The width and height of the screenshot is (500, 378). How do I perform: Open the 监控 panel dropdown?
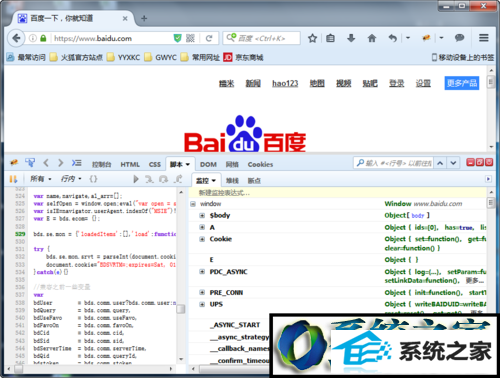[206, 181]
